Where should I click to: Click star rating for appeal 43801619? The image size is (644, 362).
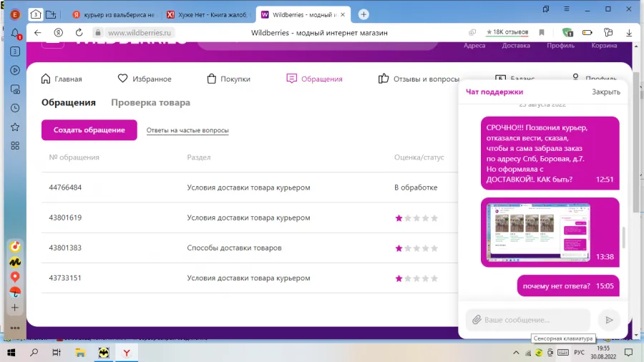click(x=416, y=218)
